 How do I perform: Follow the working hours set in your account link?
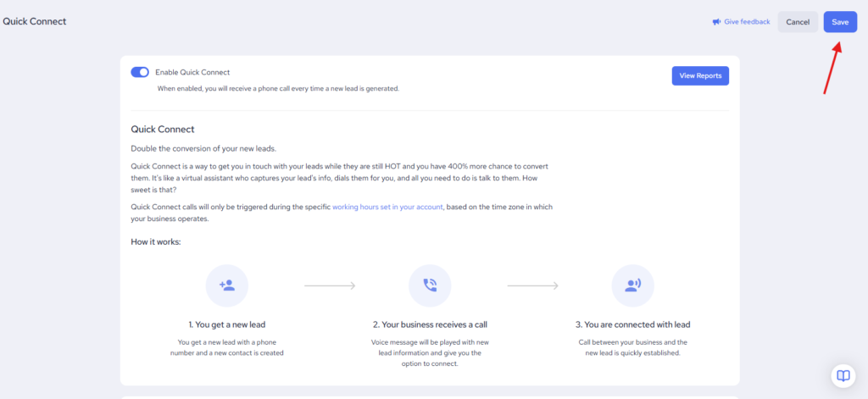pyautogui.click(x=387, y=207)
